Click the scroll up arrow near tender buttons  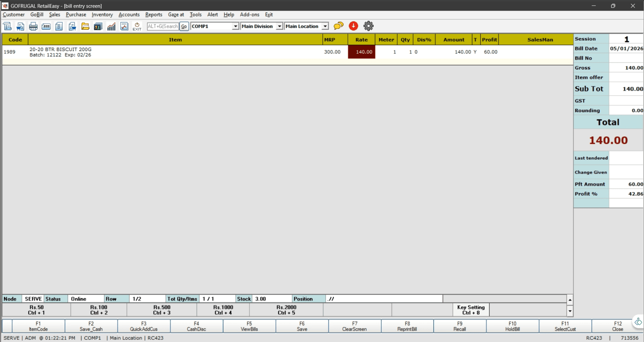[x=570, y=300]
